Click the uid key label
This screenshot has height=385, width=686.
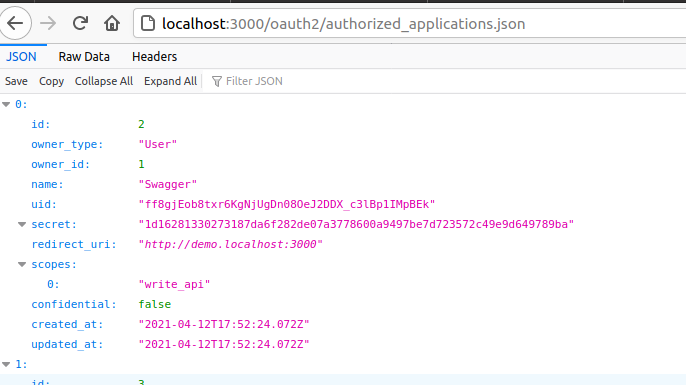click(x=44, y=204)
